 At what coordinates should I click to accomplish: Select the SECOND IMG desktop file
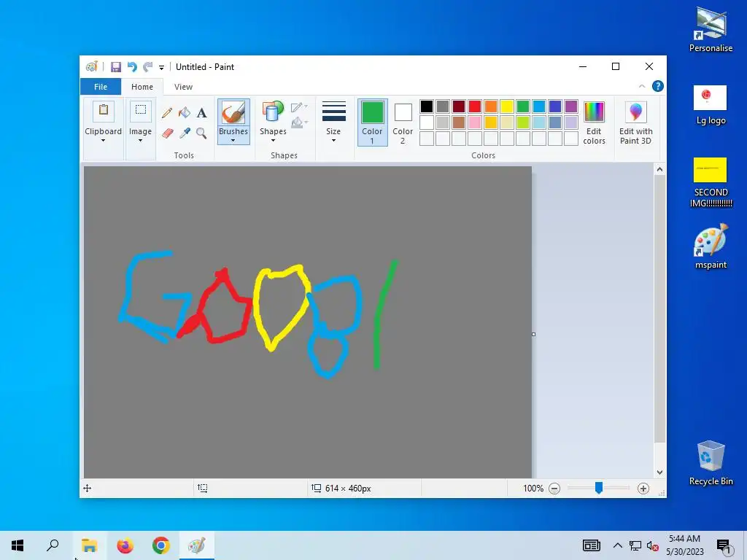coord(711,182)
